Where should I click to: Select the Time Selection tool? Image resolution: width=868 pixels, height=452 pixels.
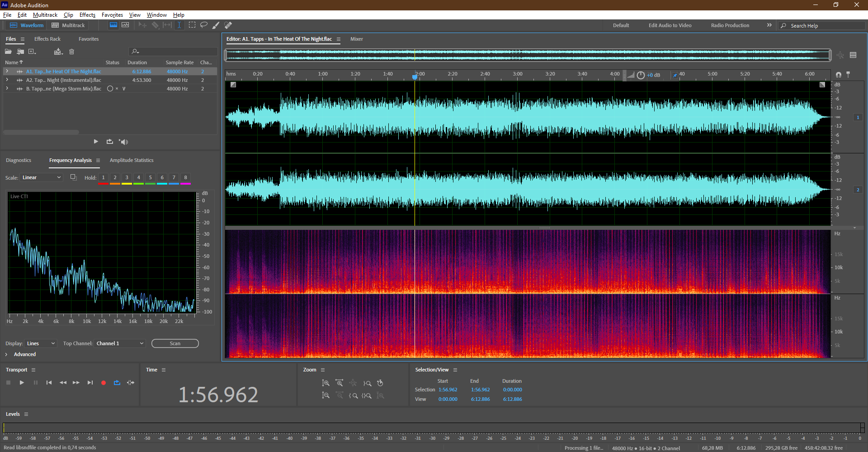coord(179,25)
